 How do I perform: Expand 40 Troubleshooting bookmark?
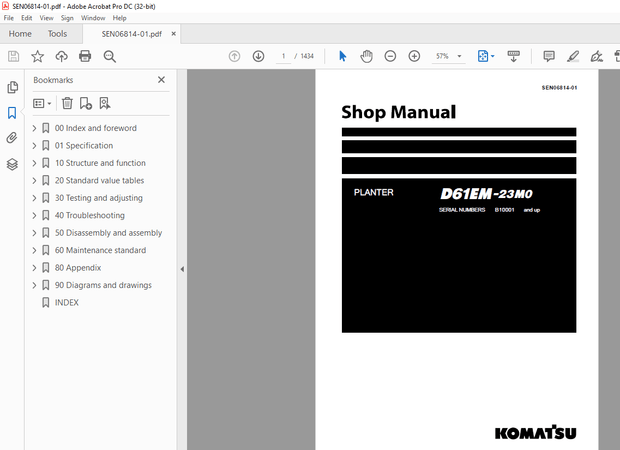(x=34, y=215)
